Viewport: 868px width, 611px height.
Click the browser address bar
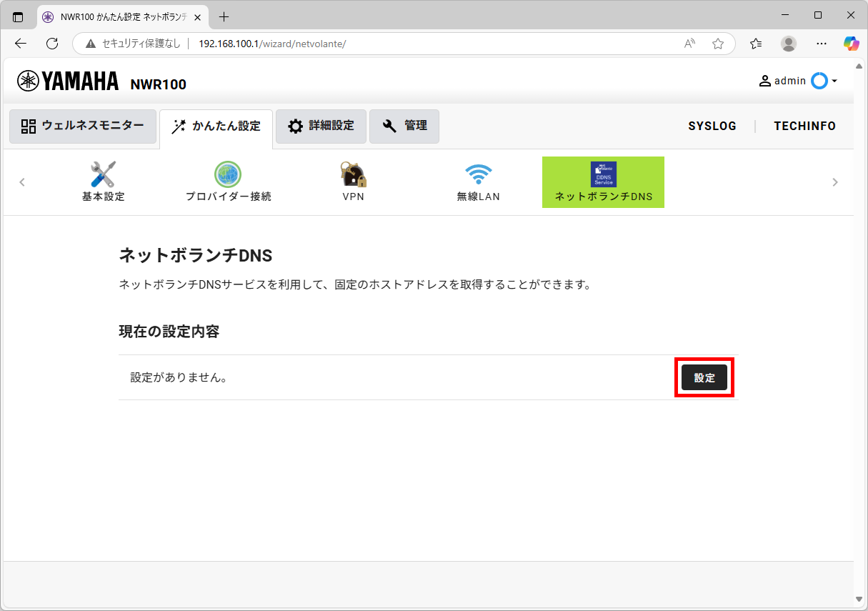click(429, 44)
